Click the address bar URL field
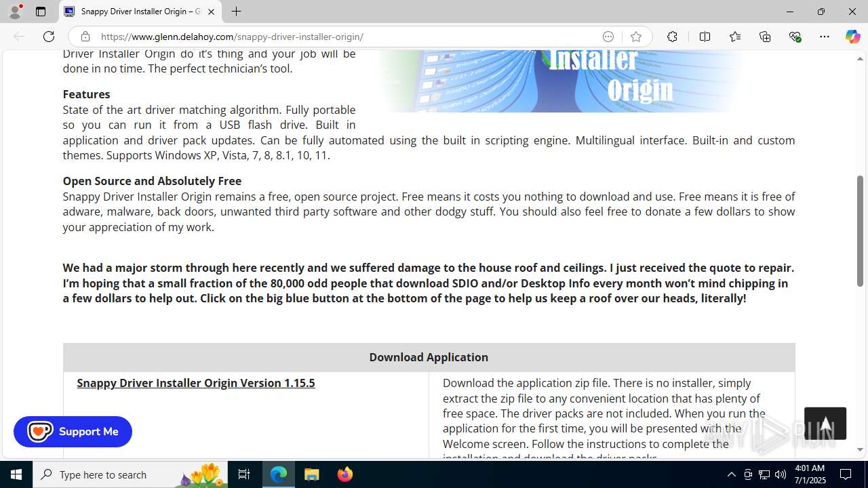868x488 pixels. [x=346, y=37]
